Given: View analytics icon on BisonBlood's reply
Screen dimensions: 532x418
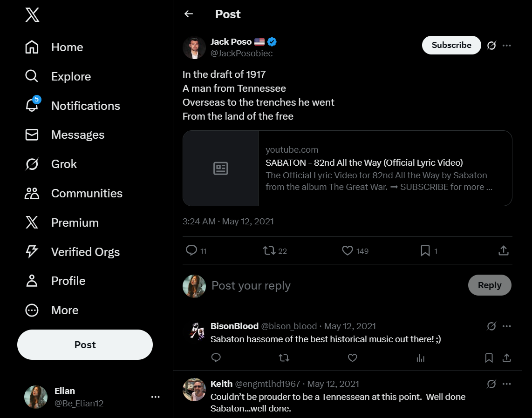Looking at the screenshot, I should coord(421,358).
